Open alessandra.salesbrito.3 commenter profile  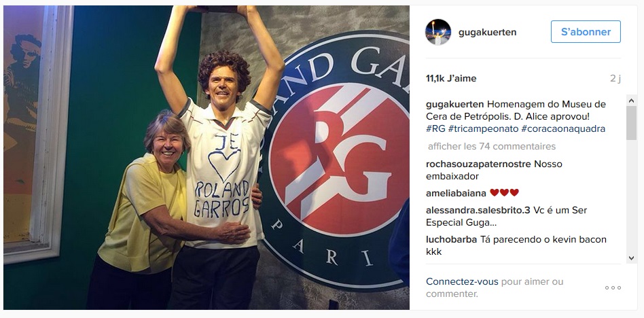click(478, 211)
